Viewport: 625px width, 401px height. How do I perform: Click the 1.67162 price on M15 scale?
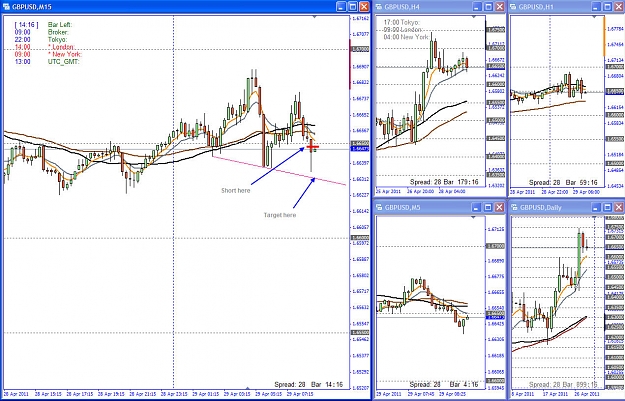tap(361, 18)
